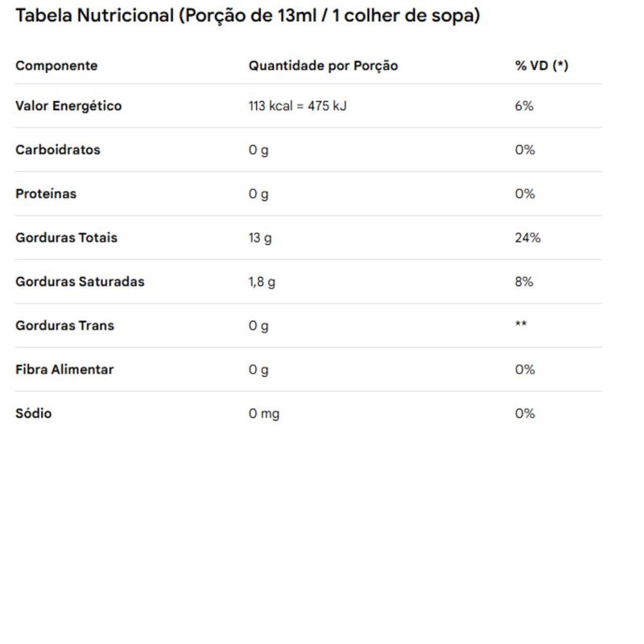Select the Gorduras Totais row label
Screen dimensions: 644x644
point(67,237)
